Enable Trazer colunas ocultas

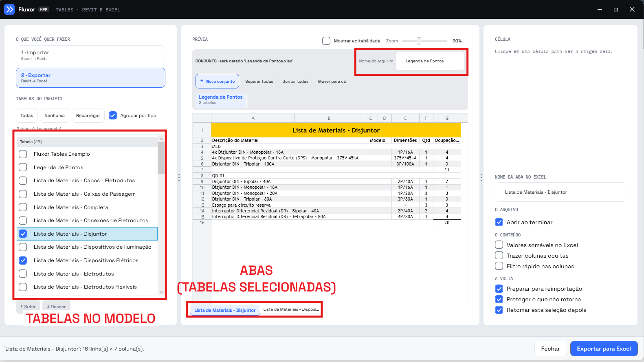499,255
